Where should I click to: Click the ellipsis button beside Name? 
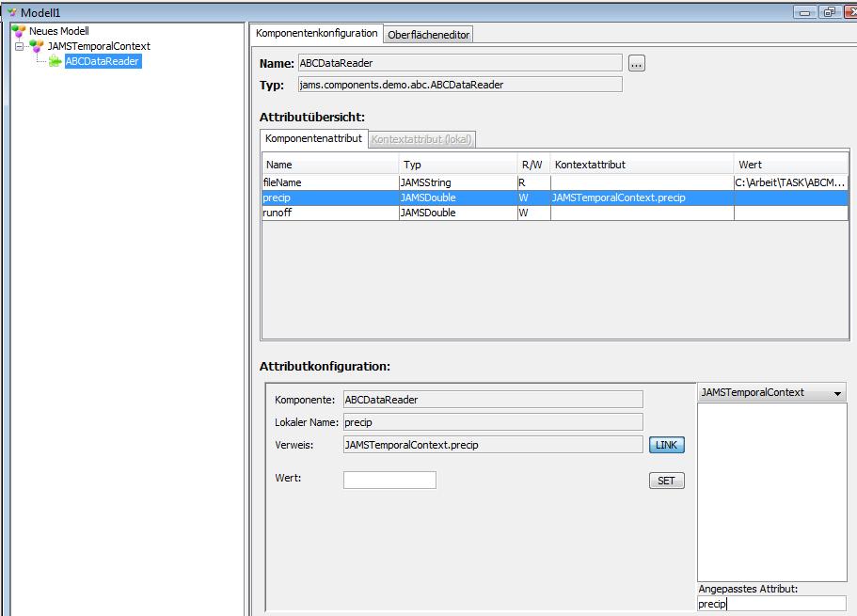[x=637, y=64]
